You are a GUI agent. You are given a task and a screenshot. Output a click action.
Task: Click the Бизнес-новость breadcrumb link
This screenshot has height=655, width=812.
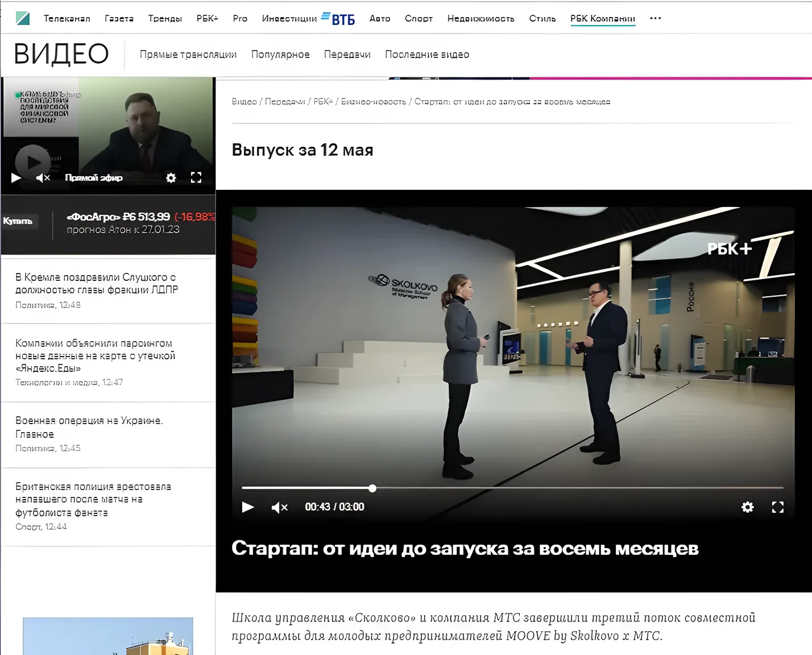tap(374, 102)
